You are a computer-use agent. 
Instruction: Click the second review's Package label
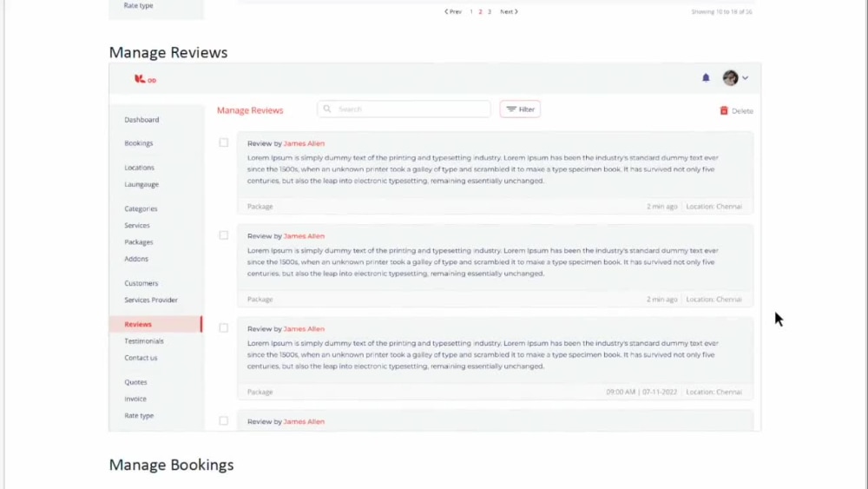pyautogui.click(x=260, y=299)
